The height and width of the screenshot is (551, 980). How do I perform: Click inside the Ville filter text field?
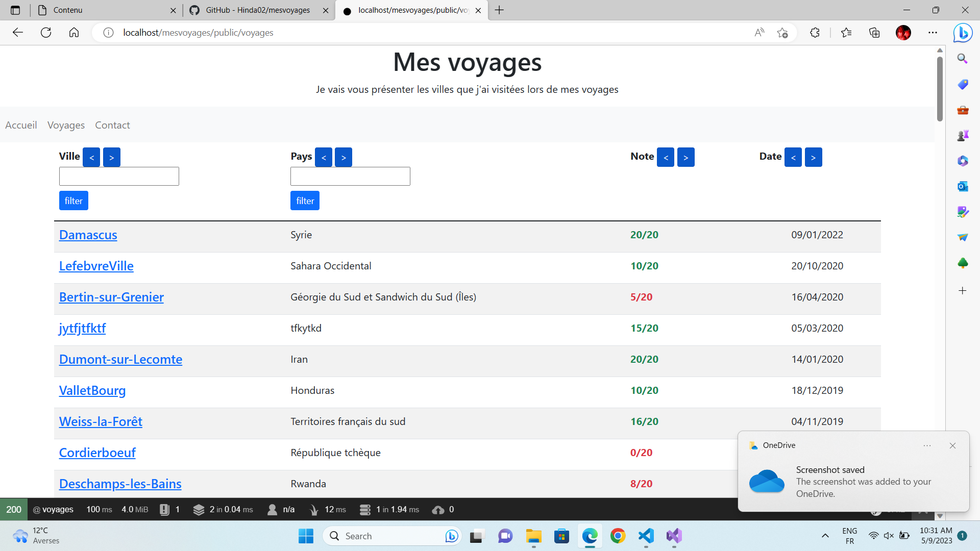[x=119, y=176]
